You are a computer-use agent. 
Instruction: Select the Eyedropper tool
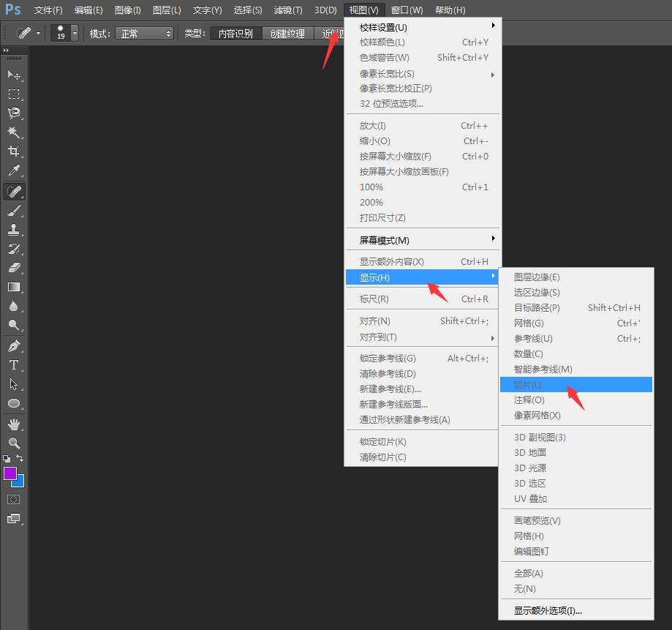click(x=13, y=170)
